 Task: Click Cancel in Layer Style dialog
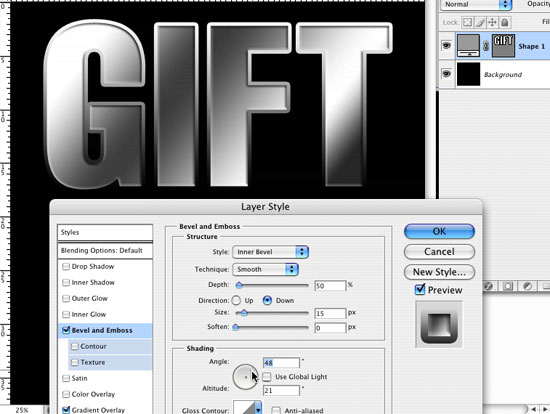[x=439, y=252]
